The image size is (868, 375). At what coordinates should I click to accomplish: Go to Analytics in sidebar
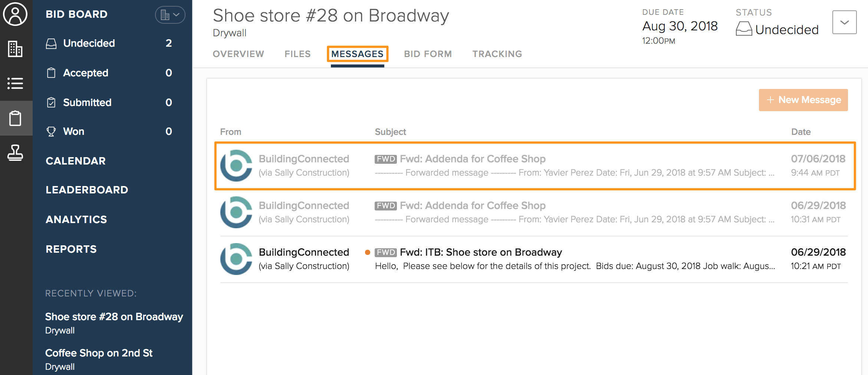click(76, 219)
